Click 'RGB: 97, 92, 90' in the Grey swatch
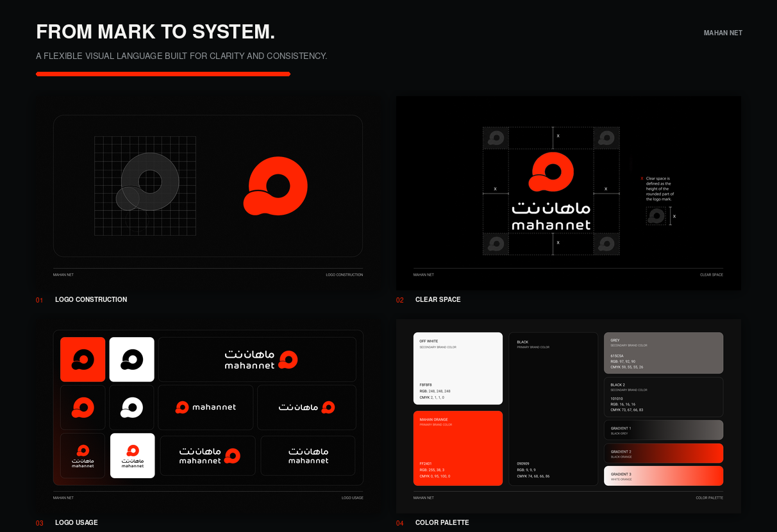This screenshot has height=532, width=777. click(623, 362)
